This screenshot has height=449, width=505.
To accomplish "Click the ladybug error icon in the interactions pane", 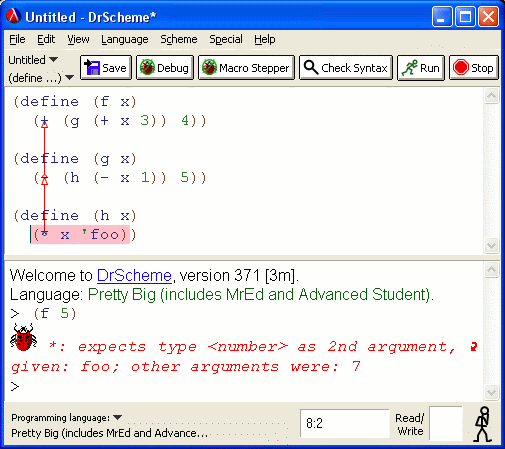I will click(23, 337).
